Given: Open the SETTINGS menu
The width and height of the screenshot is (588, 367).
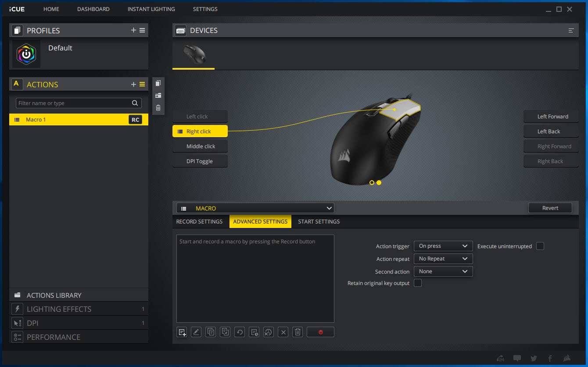Looking at the screenshot, I should click(x=205, y=9).
